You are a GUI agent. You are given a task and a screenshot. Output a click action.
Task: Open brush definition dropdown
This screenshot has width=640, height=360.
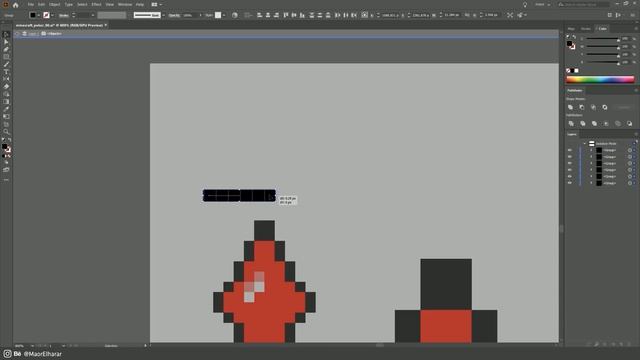click(x=164, y=15)
